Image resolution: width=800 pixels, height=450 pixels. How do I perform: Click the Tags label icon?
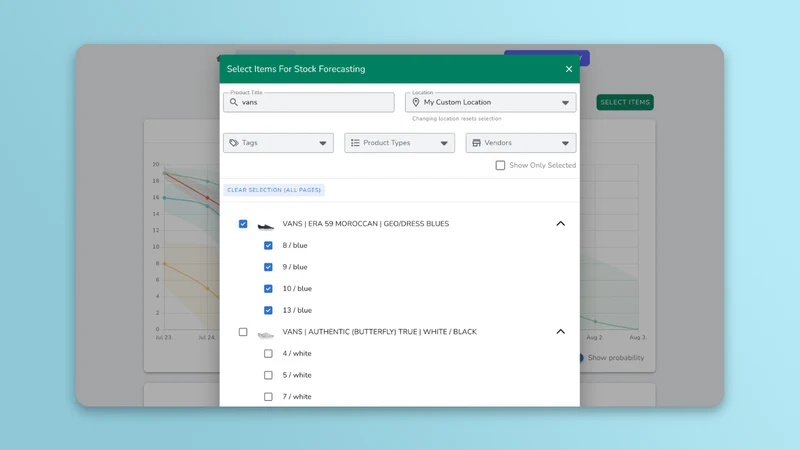coord(234,143)
